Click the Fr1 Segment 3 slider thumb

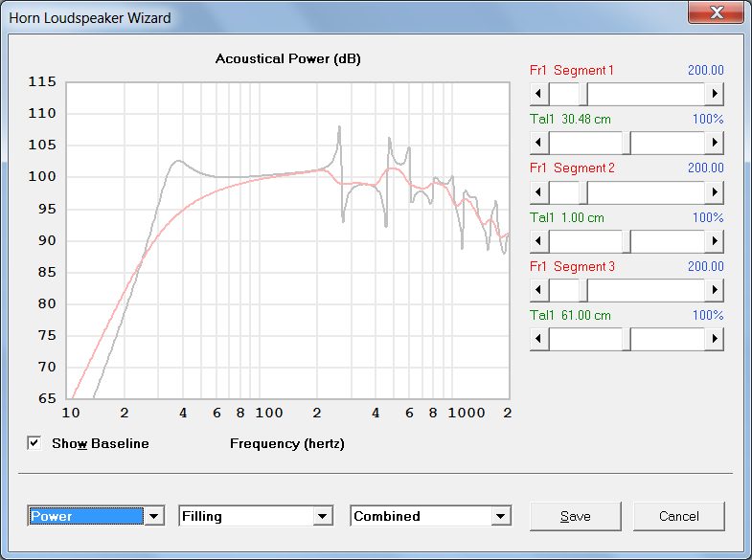click(x=583, y=290)
